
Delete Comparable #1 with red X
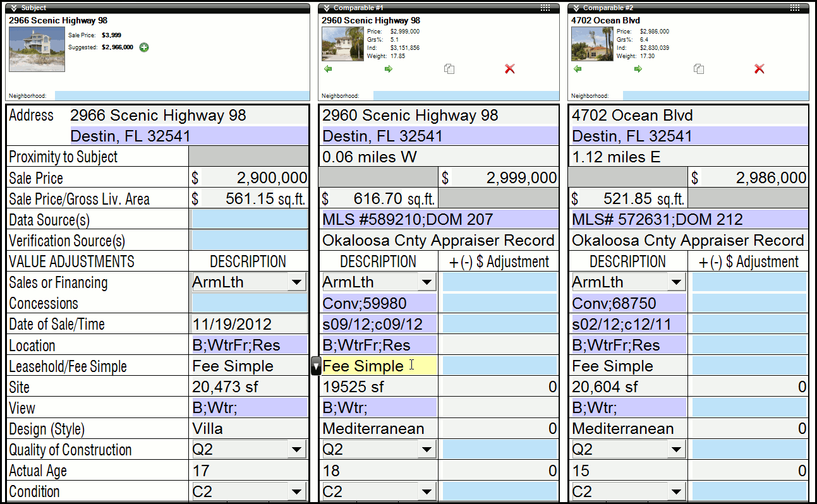tap(510, 69)
